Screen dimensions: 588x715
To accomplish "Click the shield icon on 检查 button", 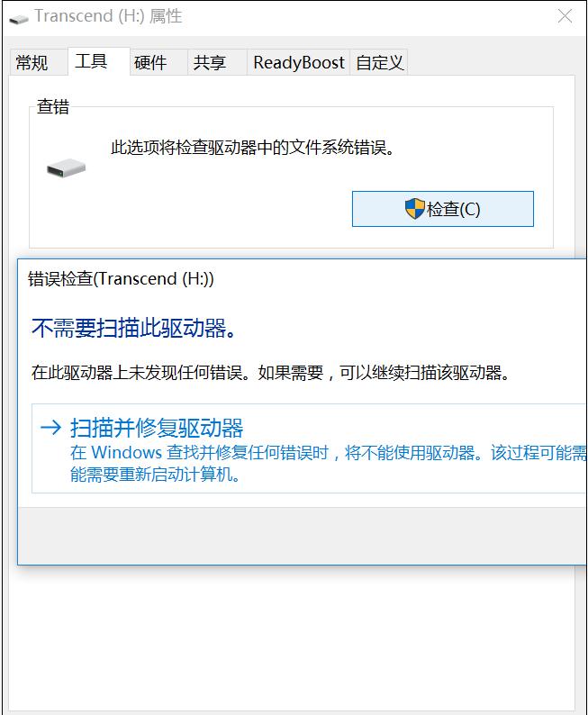I will [414, 209].
